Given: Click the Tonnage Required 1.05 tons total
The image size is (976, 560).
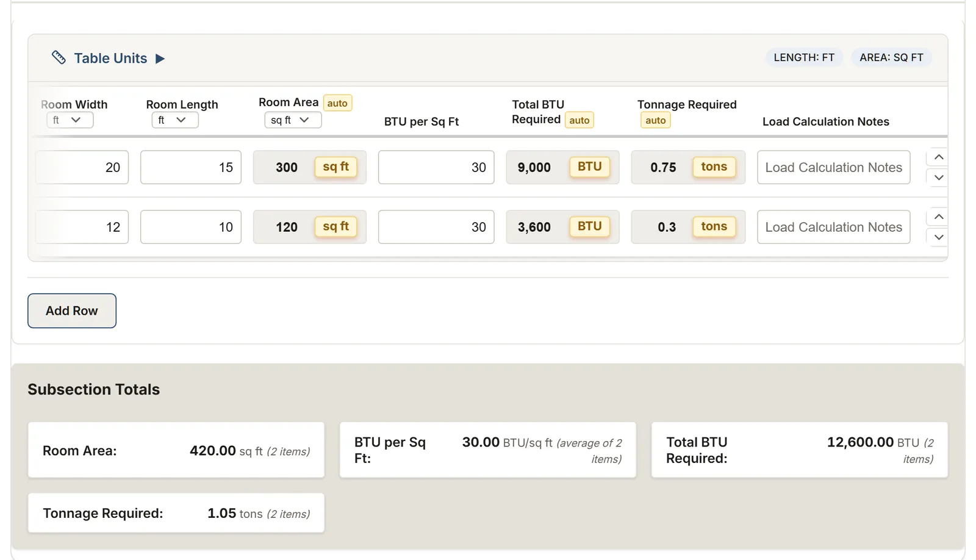Looking at the screenshot, I should [x=176, y=513].
